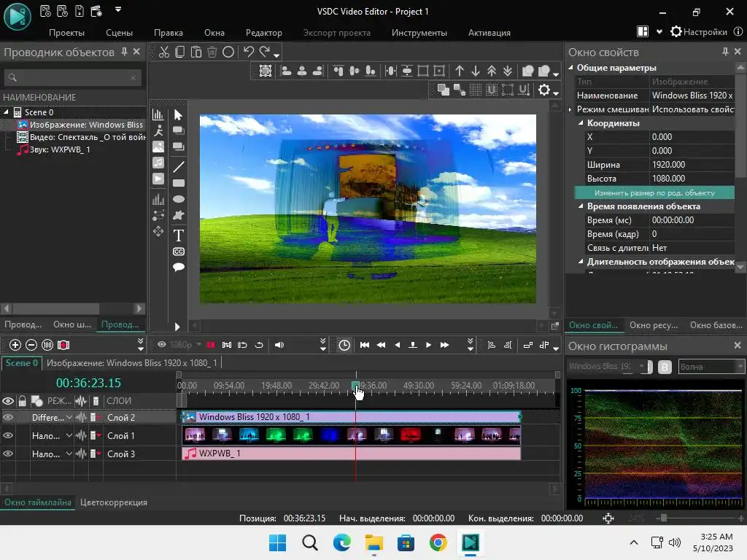Click Изменить размер по род. объекту button
Screen dimensions: 747x560
pyautogui.click(x=654, y=192)
